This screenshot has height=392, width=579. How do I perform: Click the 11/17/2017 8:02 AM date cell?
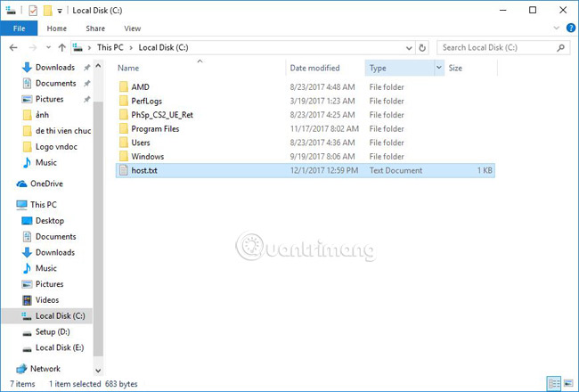[324, 129]
